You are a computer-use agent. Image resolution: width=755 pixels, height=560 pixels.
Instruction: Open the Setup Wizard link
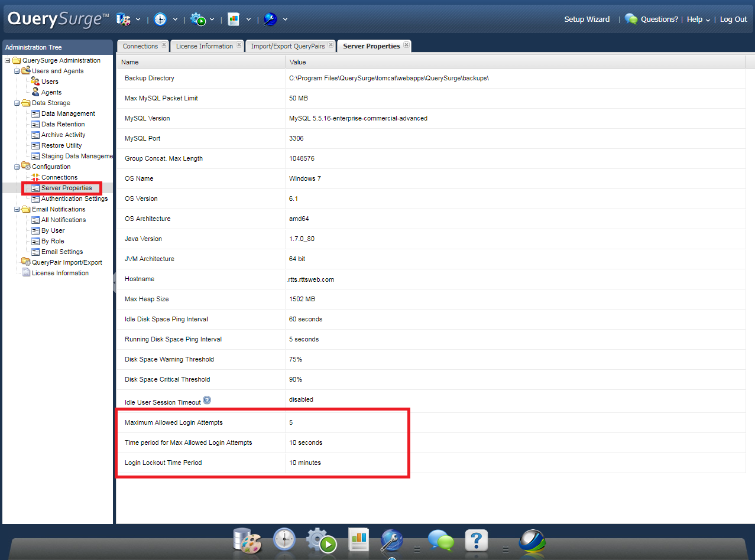tap(586, 19)
